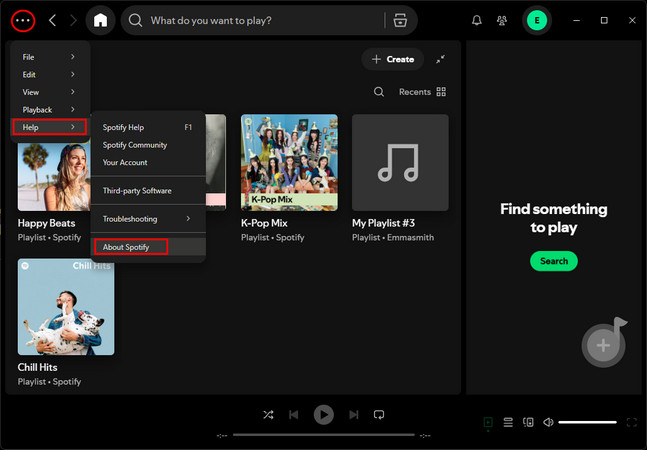The width and height of the screenshot is (647, 450).
Task: Choose Your Account in Help menu
Action: pyautogui.click(x=148, y=163)
